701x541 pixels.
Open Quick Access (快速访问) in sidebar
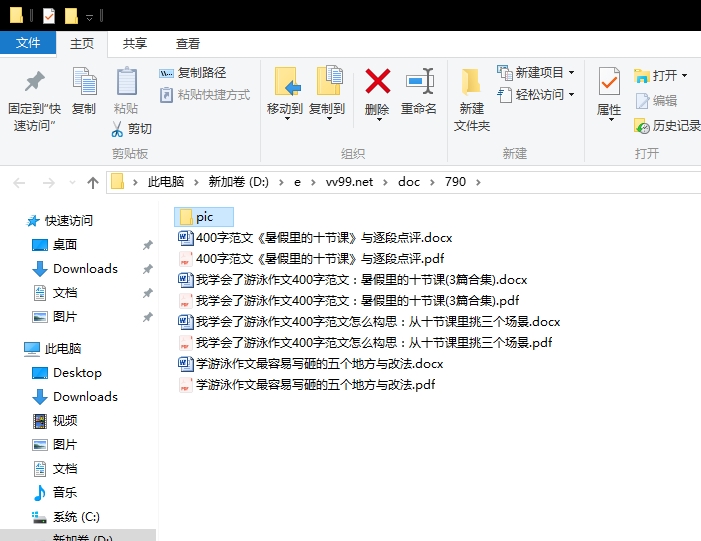tap(59, 220)
